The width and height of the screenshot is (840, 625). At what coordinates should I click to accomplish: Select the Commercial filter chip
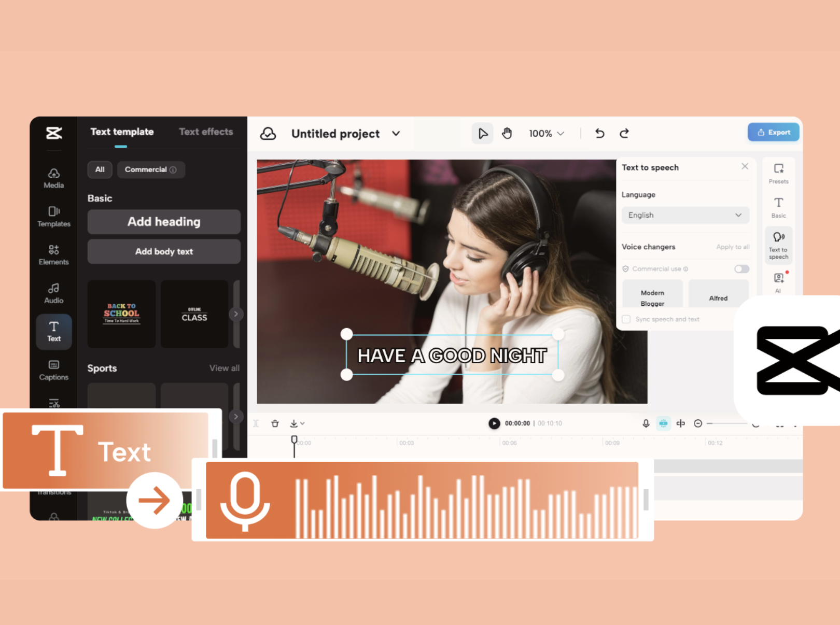click(x=150, y=169)
